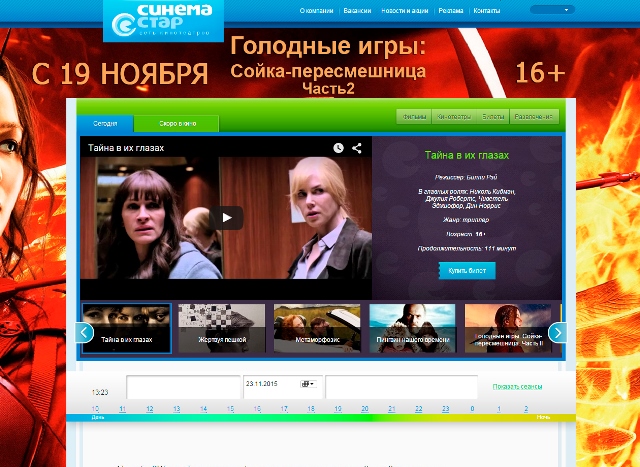
Task: Select hour 10 on the timeline
Action: click(95, 409)
